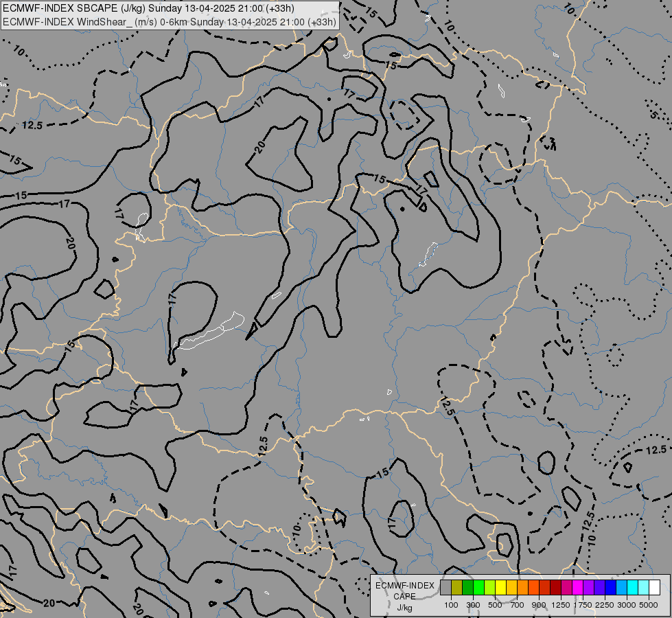Pick the lime yellow-green legend swatch

coord(490,588)
